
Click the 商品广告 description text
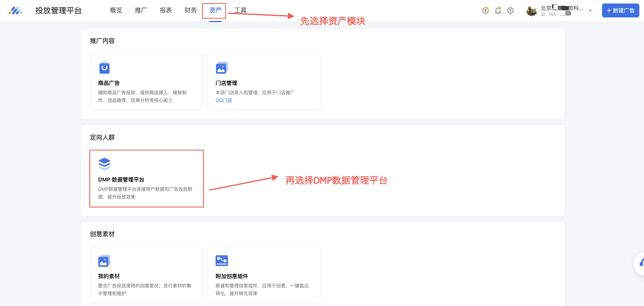pos(142,97)
